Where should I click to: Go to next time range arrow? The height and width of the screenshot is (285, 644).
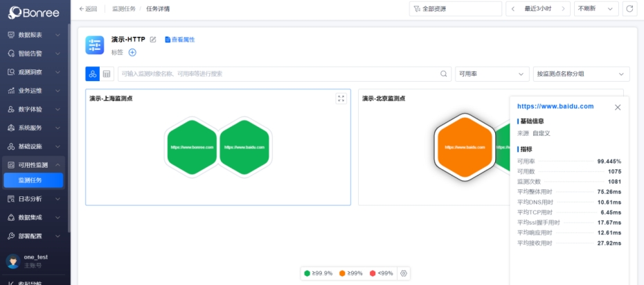tap(562, 9)
